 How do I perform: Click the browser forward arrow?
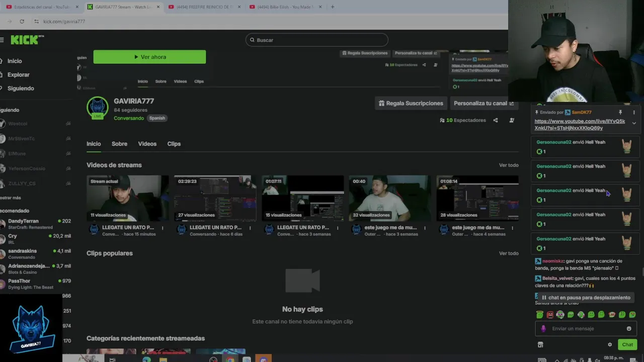coord(10,21)
